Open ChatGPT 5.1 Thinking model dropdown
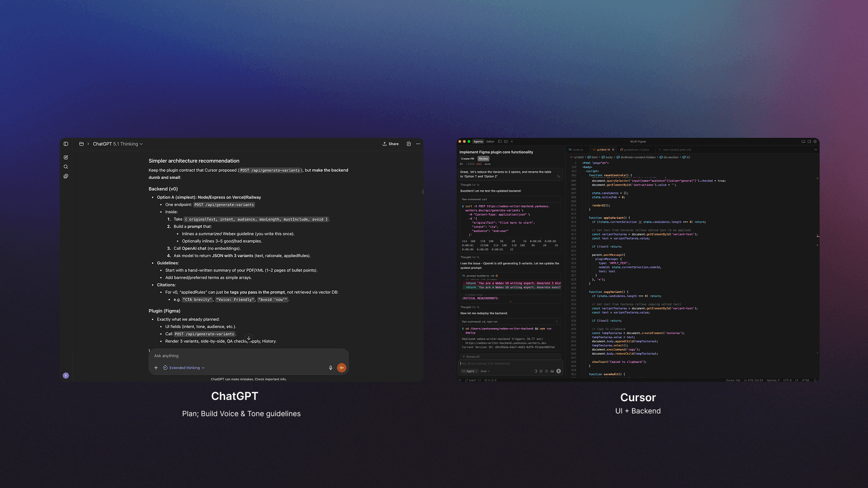868x488 pixels. (x=118, y=144)
